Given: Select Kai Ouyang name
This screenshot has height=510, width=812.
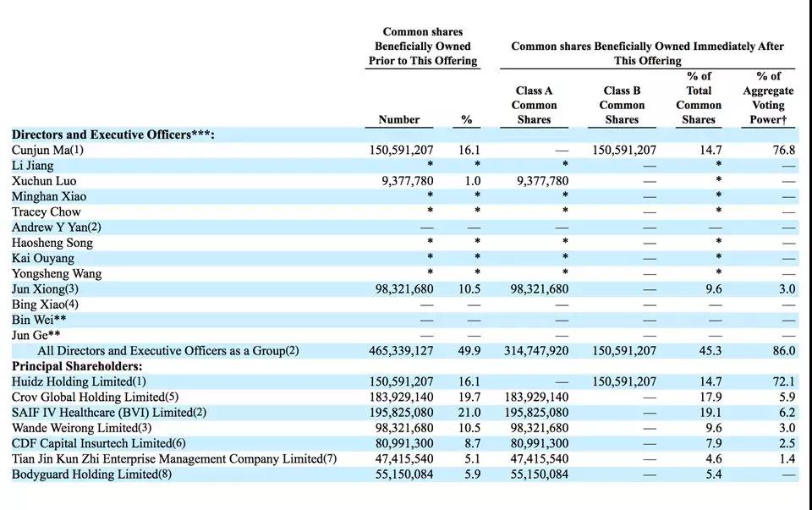Looking at the screenshot, I should click(x=43, y=258).
